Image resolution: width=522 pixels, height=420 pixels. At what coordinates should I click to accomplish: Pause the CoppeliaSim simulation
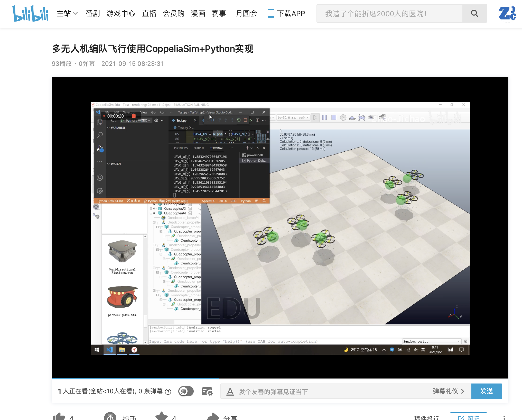coord(325,117)
